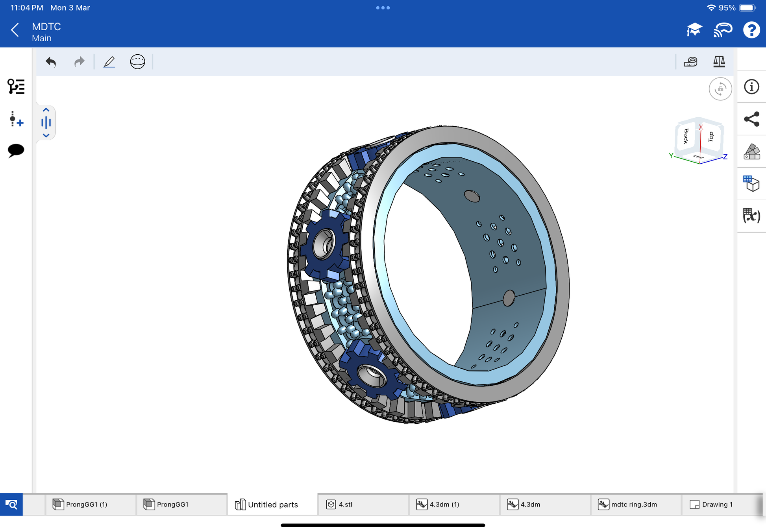The image size is (766, 532).
Task: Switch to the ProngGG1 (1) tab
Action: coord(86,504)
